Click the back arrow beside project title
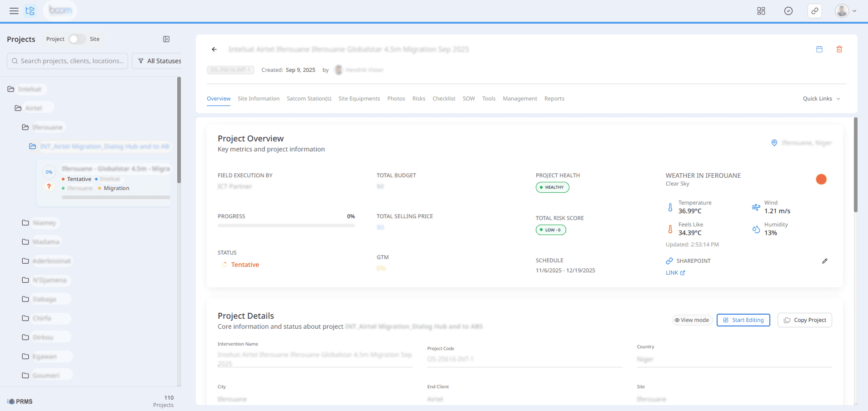 click(x=214, y=50)
